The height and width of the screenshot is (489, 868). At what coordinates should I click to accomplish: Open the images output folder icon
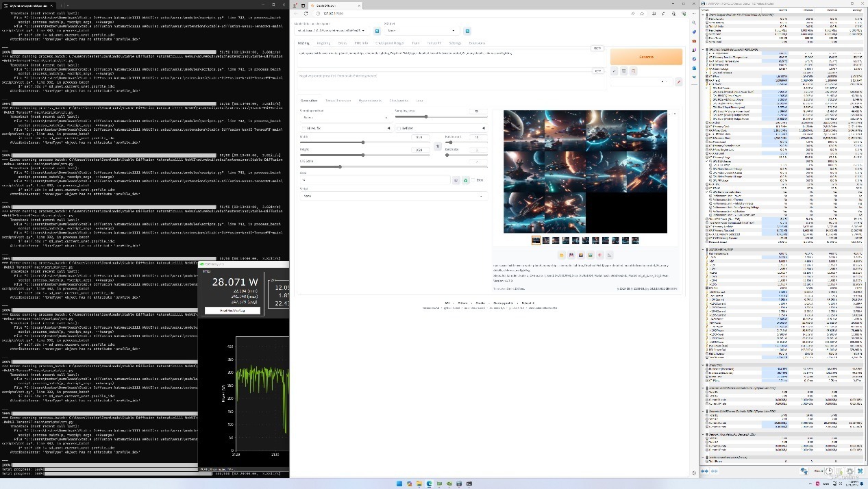(561, 255)
